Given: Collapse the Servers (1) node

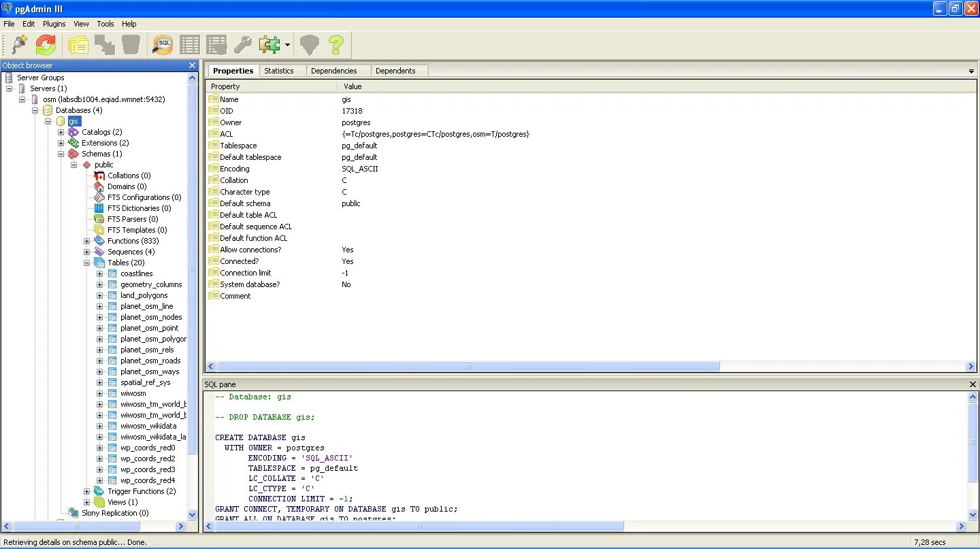Looking at the screenshot, I should pyautogui.click(x=10, y=88).
